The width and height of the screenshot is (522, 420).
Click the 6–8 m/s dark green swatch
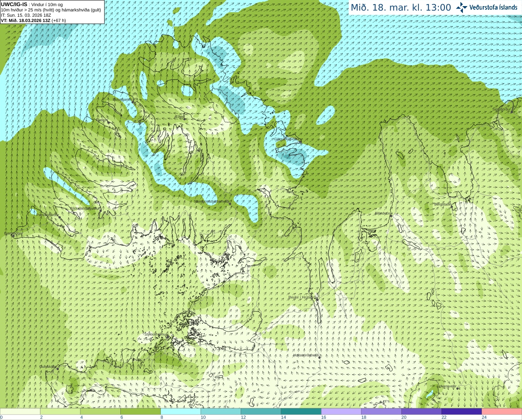click(140, 411)
